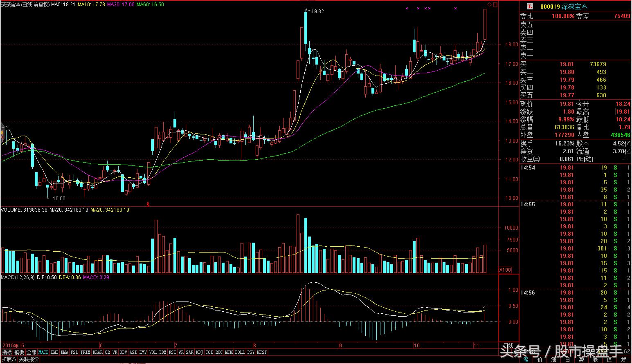Click the red S marker below the candles
The width and height of the screenshot is (632, 364).
click(148, 203)
